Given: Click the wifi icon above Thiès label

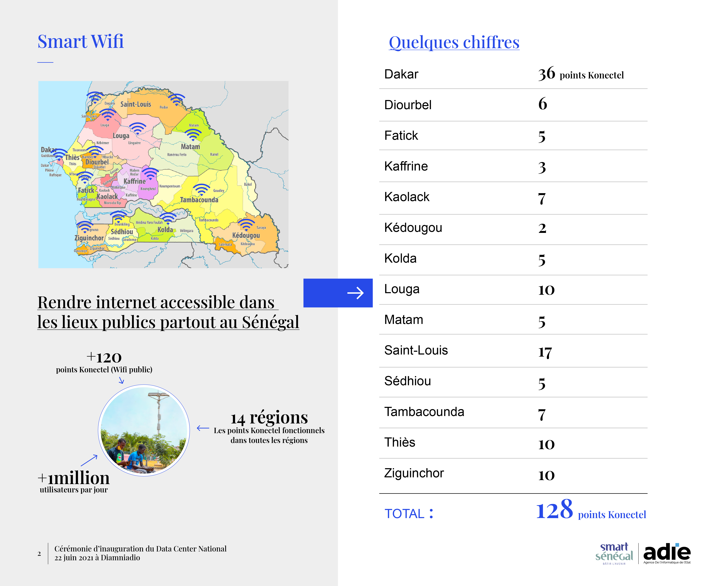Looking at the screenshot, I should click(95, 152).
